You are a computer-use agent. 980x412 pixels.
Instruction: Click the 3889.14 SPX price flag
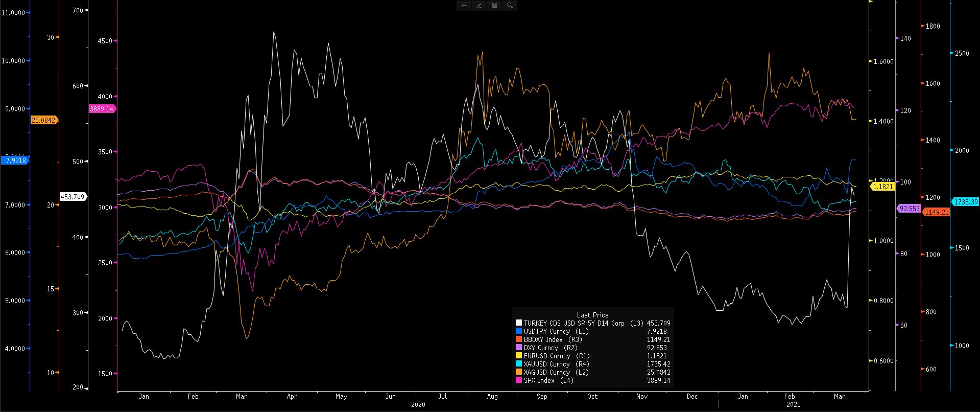click(102, 109)
